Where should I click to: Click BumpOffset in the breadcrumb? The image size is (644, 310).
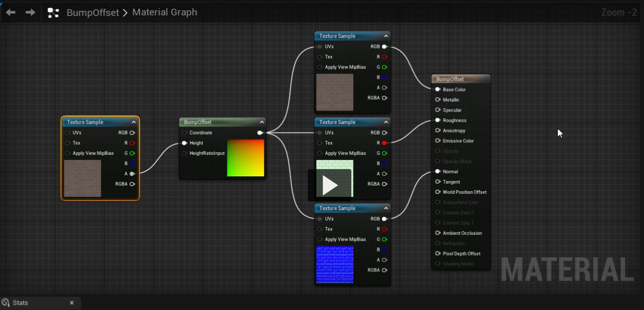point(93,12)
